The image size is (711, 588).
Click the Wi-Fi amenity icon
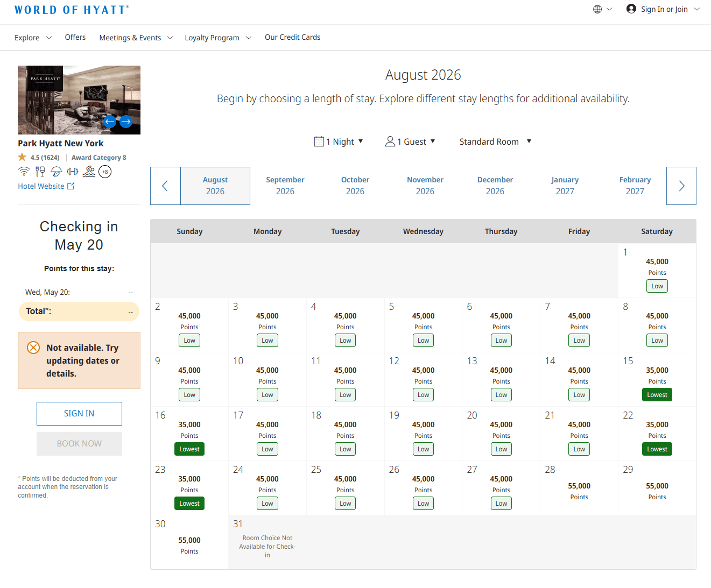click(x=24, y=172)
